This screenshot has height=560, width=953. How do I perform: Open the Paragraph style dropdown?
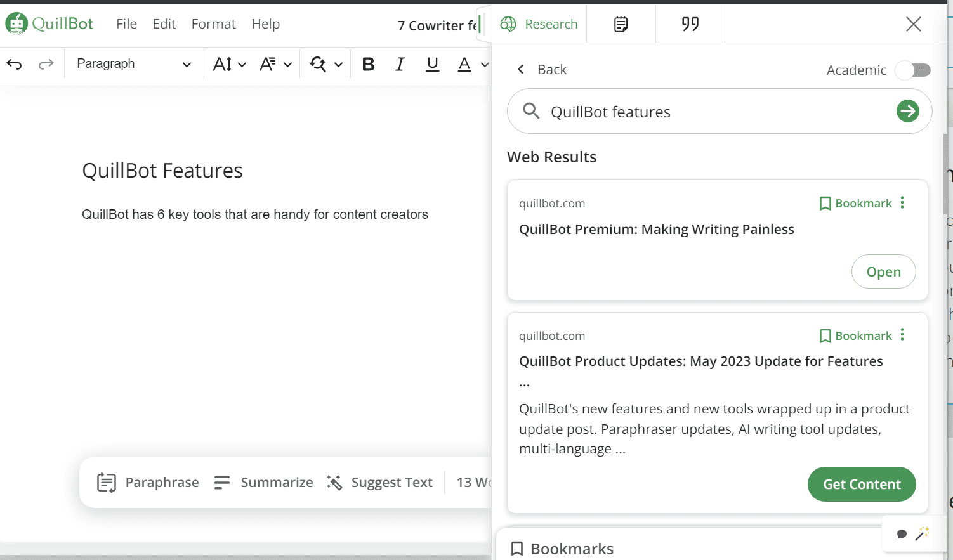click(x=134, y=64)
